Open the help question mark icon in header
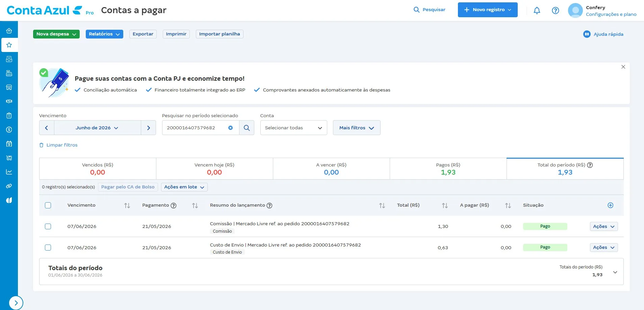 click(x=555, y=10)
